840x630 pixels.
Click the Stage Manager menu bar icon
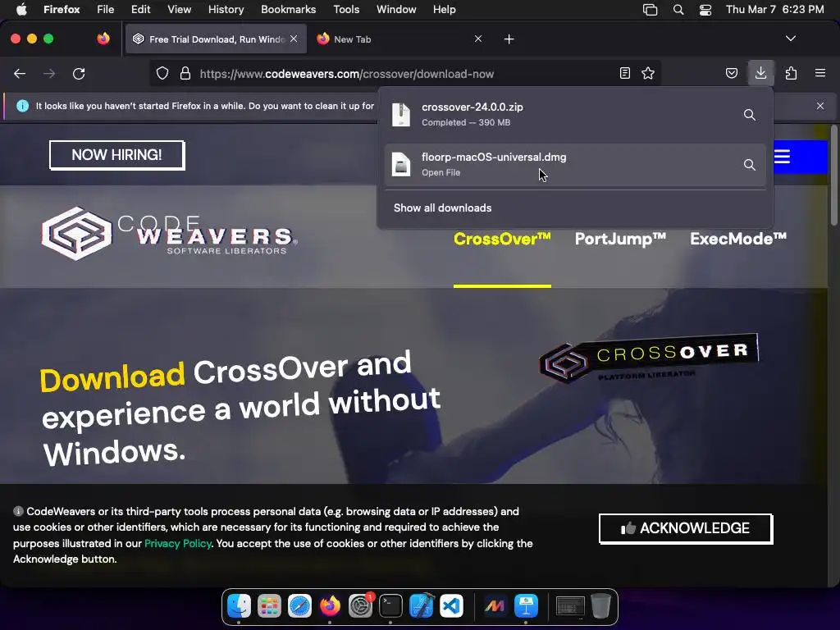(650, 9)
